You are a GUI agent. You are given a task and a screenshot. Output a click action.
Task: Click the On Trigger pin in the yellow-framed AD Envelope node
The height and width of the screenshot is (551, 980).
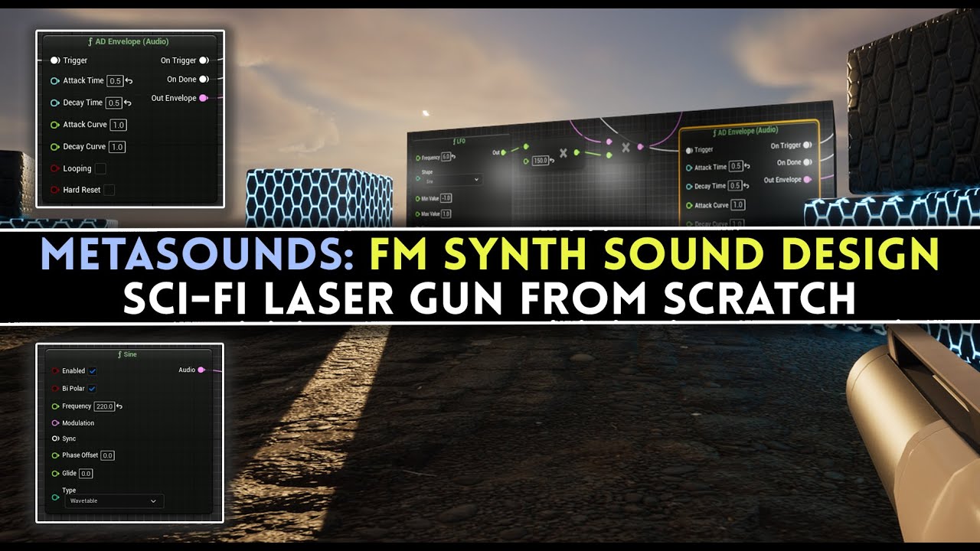click(807, 145)
